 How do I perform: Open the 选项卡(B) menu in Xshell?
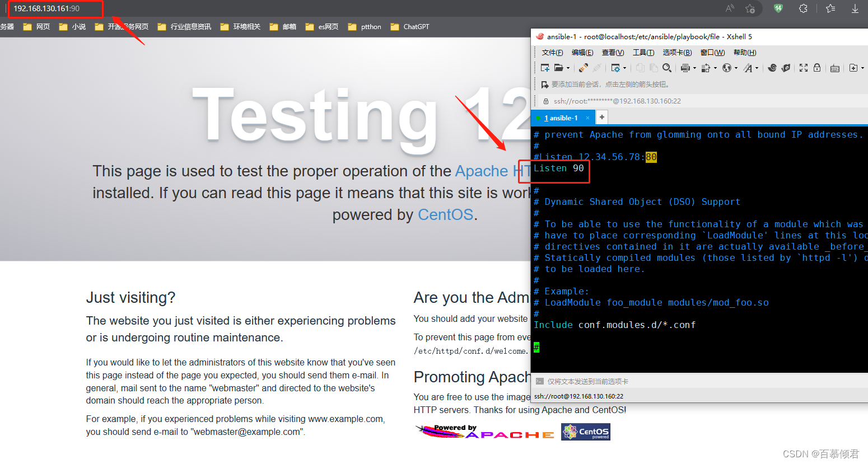(677, 53)
